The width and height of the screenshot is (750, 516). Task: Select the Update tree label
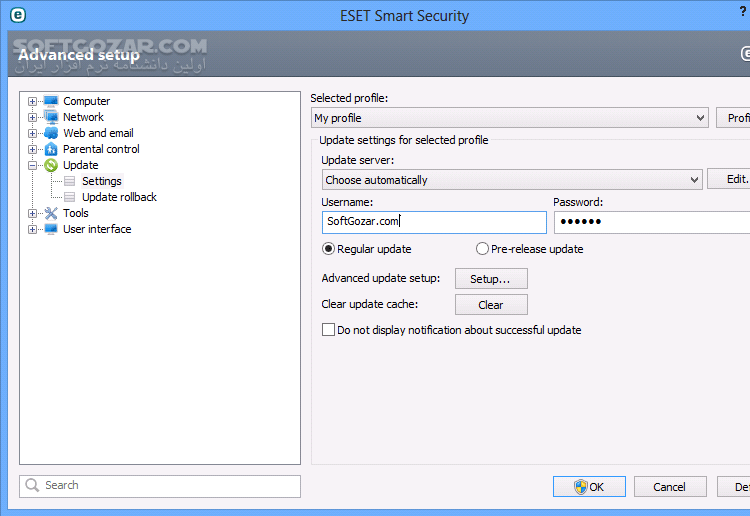click(81, 165)
